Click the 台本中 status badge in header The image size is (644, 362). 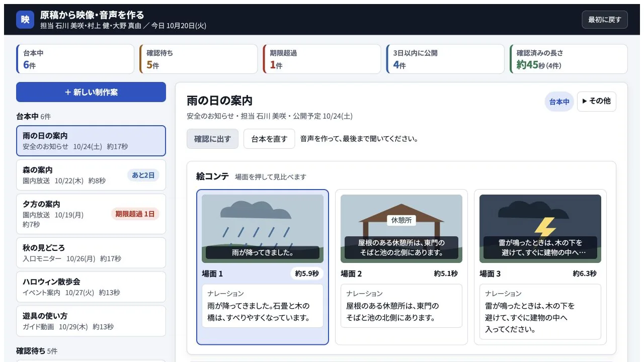[559, 102]
